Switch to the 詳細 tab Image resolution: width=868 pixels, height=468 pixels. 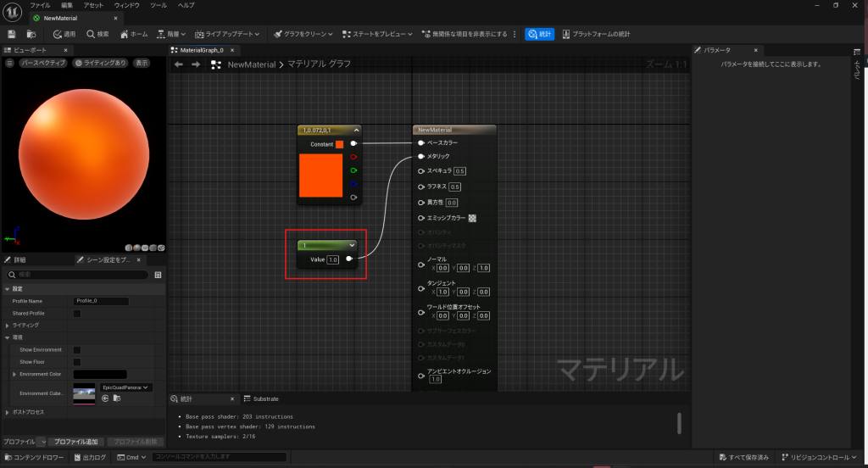19,260
